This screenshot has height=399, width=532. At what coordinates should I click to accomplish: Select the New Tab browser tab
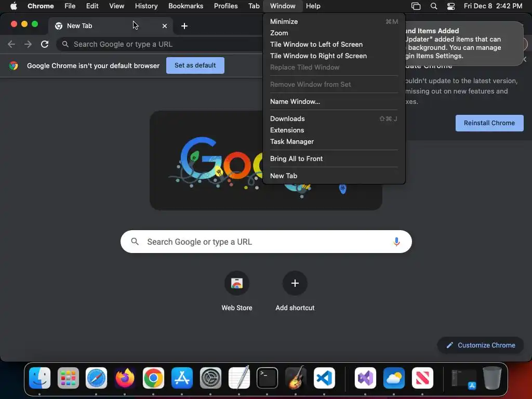tap(110, 26)
